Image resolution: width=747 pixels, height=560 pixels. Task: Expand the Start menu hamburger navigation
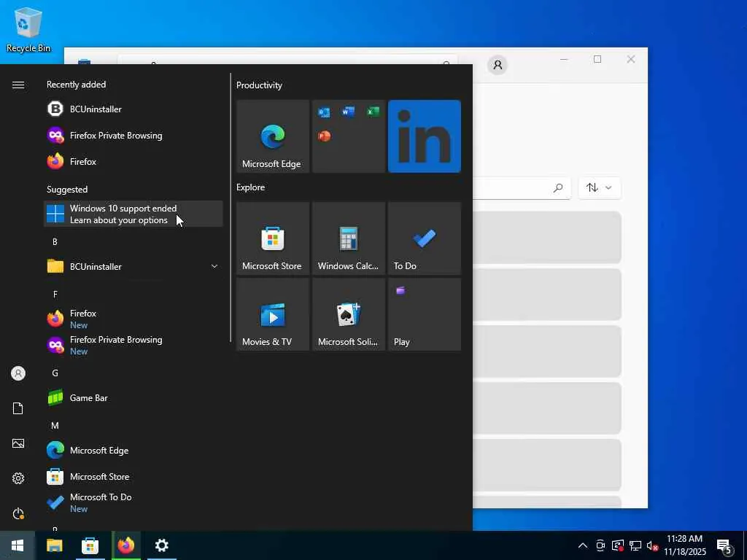(18, 85)
